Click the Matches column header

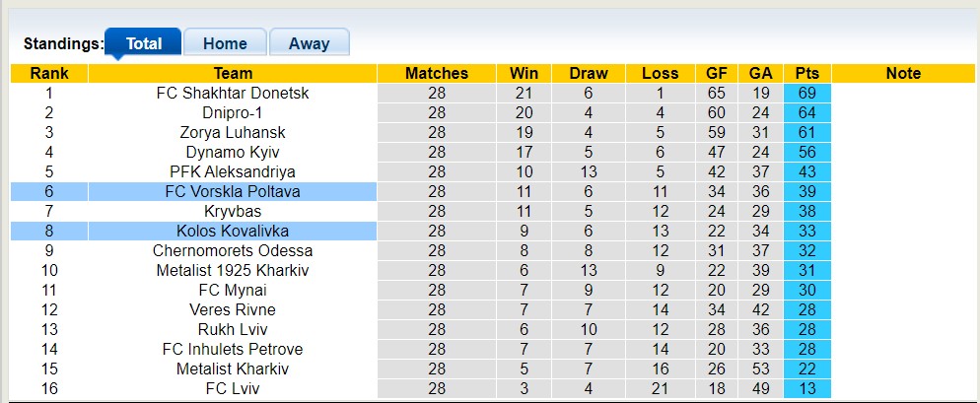click(437, 73)
